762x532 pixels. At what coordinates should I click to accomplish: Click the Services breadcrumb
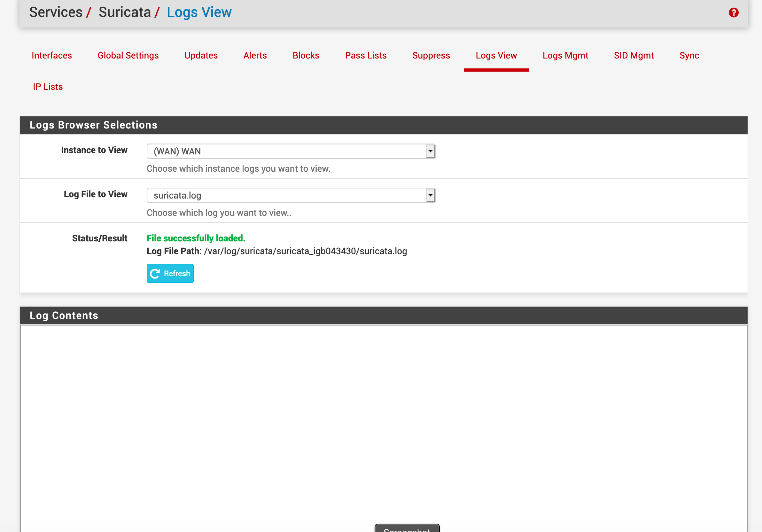click(x=56, y=12)
